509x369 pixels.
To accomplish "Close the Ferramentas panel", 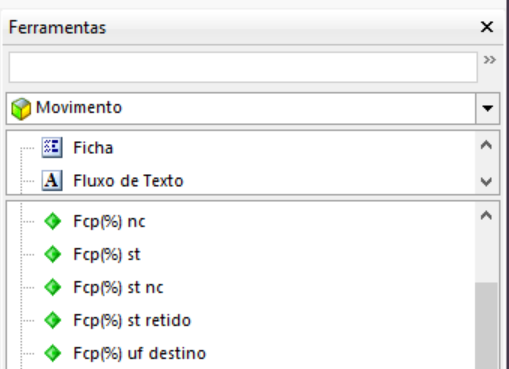I will [x=487, y=27].
